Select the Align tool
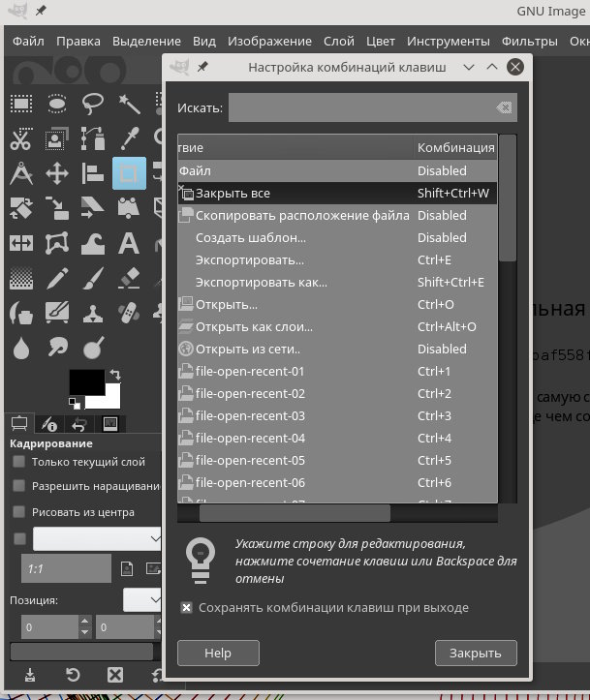 pyautogui.click(x=92, y=173)
